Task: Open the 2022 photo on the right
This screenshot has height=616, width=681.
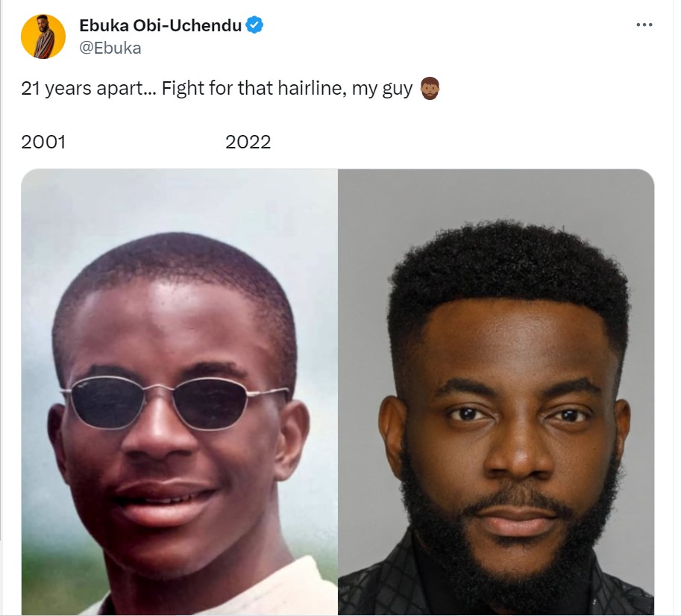Action: point(496,392)
